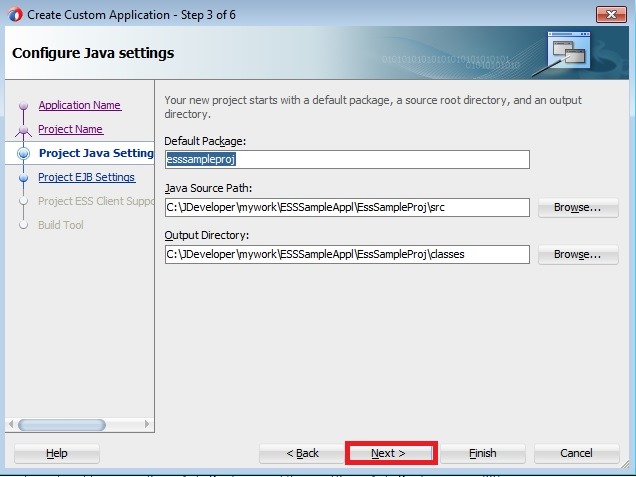Select the Project Java Settings step
Viewport: 636px width, 477px height.
[x=95, y=153]
